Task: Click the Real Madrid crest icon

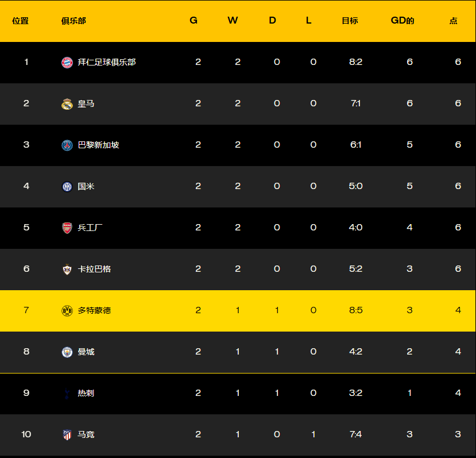Action: click(67, 104)
